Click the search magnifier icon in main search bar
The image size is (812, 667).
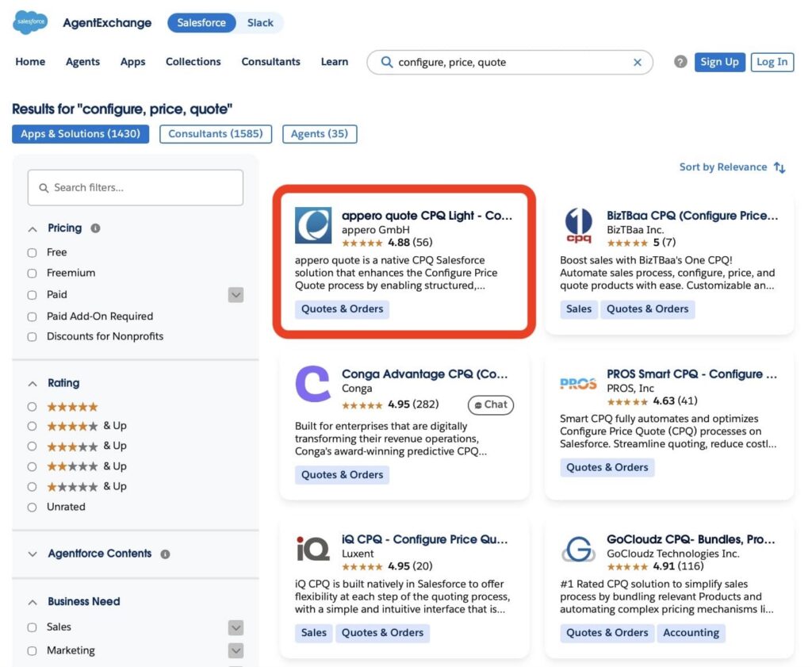(386, 62)
